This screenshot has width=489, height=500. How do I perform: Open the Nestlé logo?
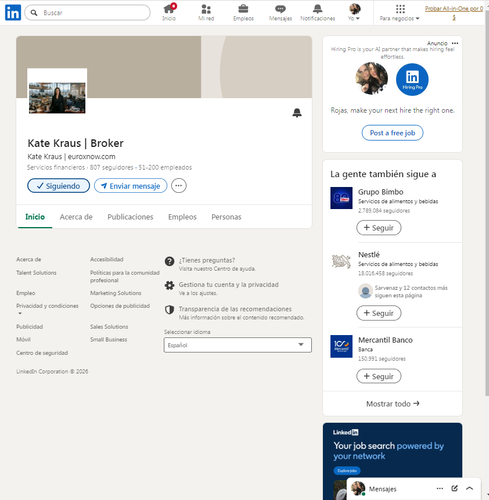tap(341, 261)
